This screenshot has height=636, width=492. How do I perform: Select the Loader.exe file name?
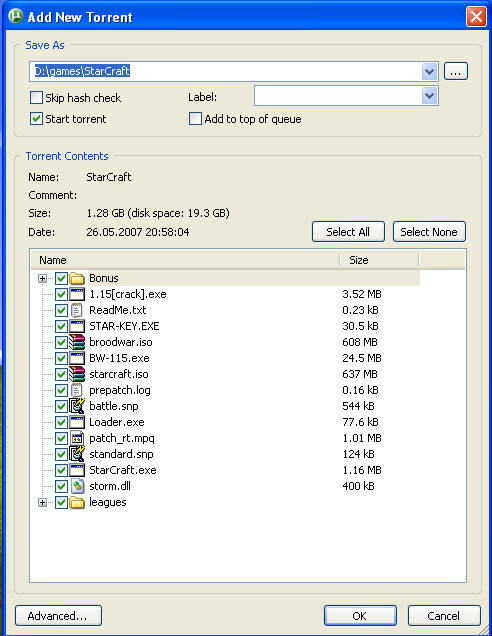pos(116,422)
